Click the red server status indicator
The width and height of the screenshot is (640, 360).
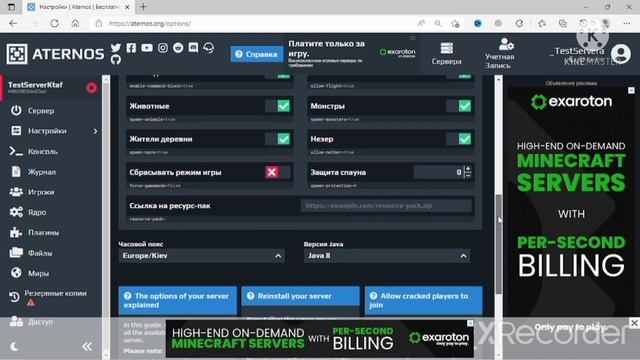[x=91, y=87]
